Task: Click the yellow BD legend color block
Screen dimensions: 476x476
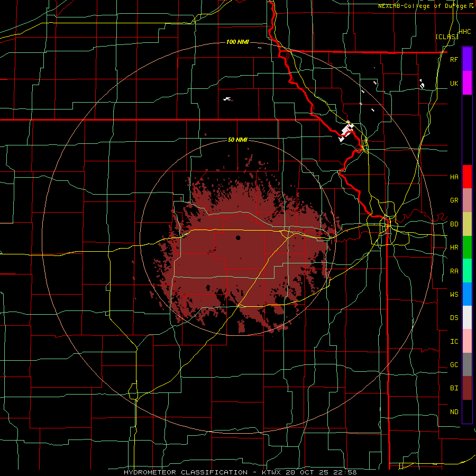Action: 467,224
